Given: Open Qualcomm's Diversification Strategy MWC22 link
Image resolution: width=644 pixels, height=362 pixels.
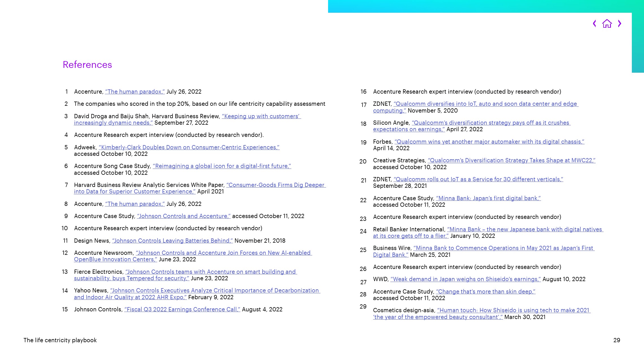Looking at the screenshot, I should (x=511, y=160).
